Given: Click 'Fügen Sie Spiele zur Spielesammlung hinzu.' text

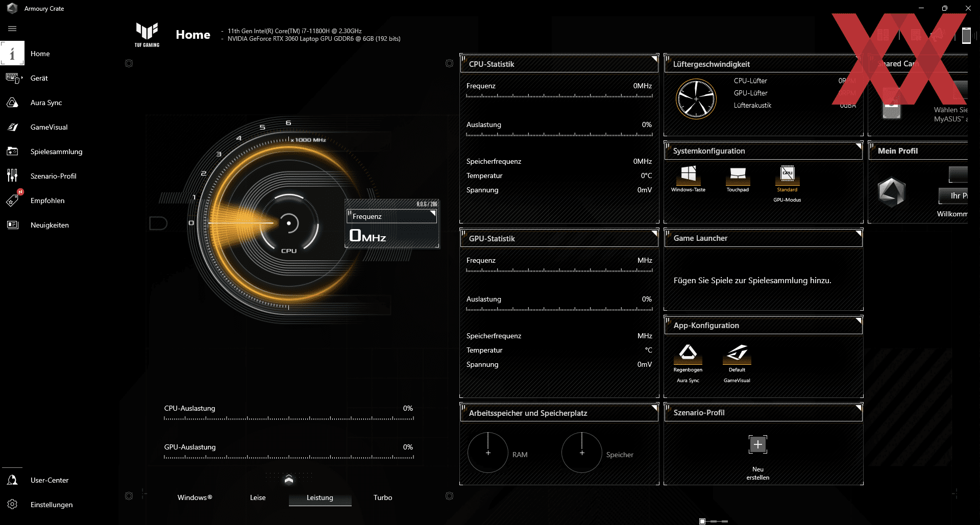Looking at the screenshot, I should pyautogui.click(x=752, y=281).
